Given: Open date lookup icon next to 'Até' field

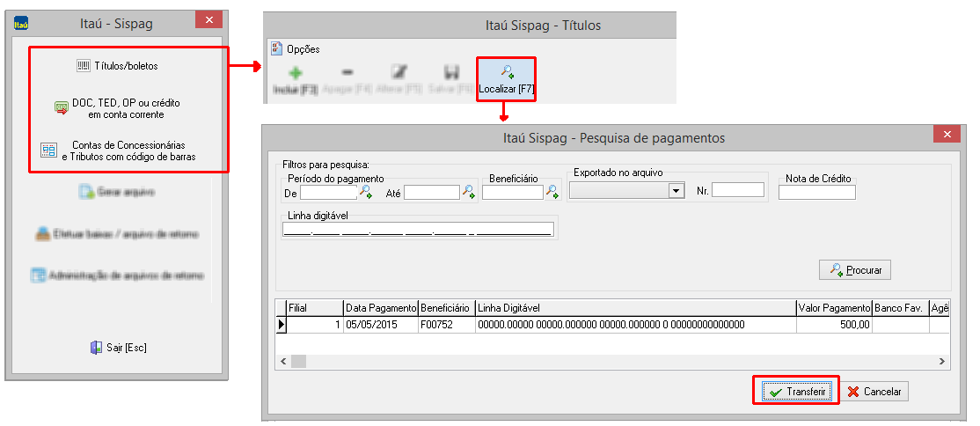Looking at the screenshot, I should 469,193.
